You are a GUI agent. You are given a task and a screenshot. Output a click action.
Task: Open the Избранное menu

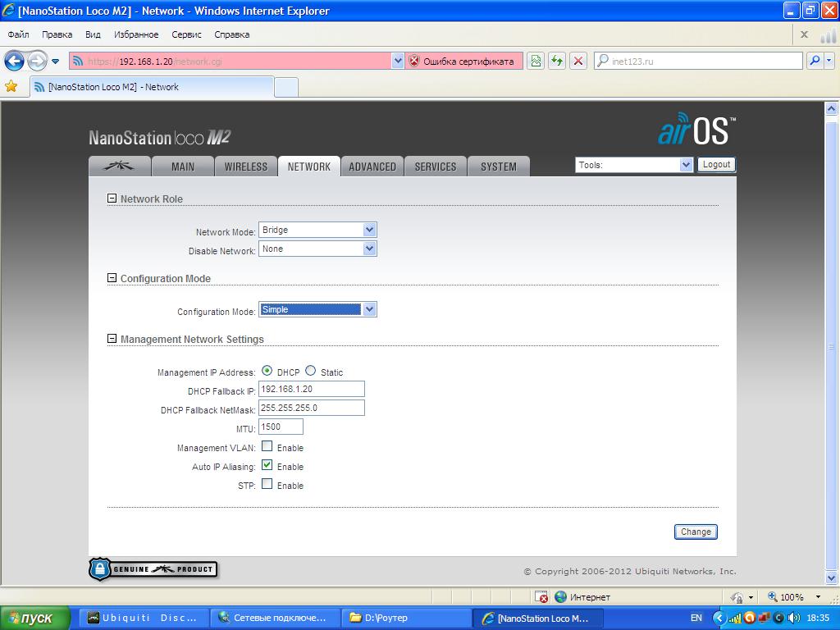coord(136,34)
